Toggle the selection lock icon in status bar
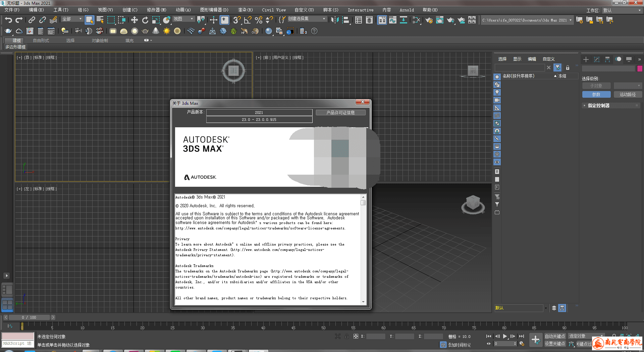The image size is (644, 352). pos(347,336)
